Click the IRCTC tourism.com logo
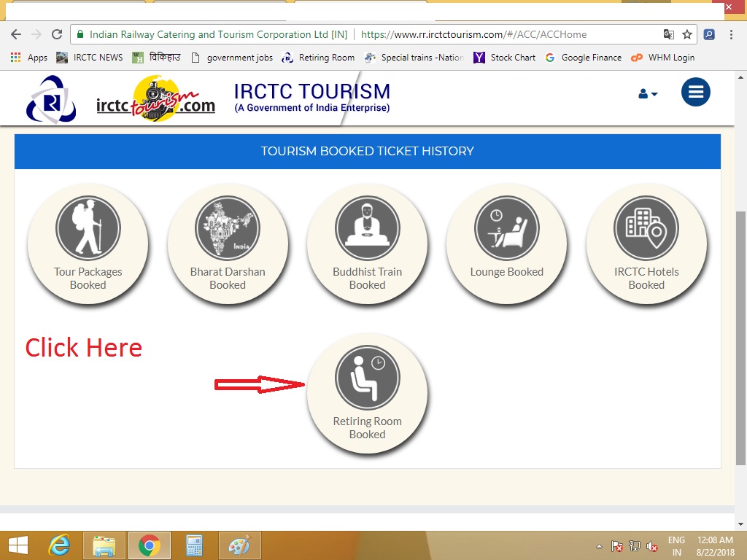 coord(155,99)
